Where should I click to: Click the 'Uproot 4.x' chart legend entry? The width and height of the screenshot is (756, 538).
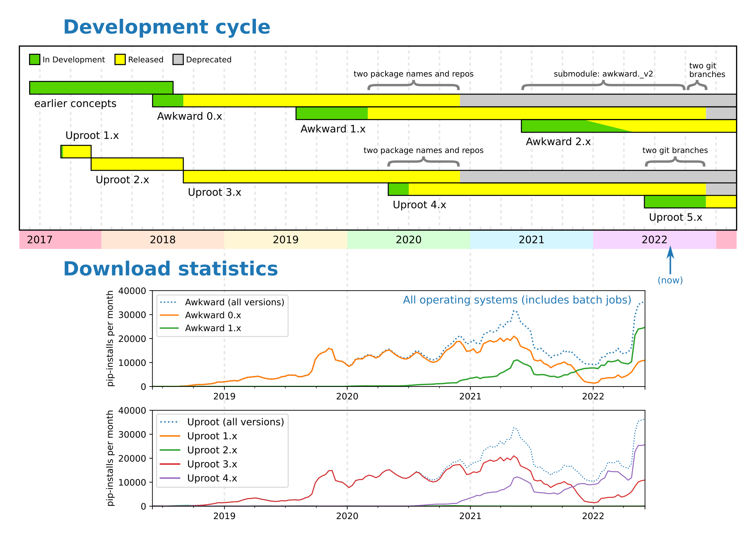tap(199, 478)
